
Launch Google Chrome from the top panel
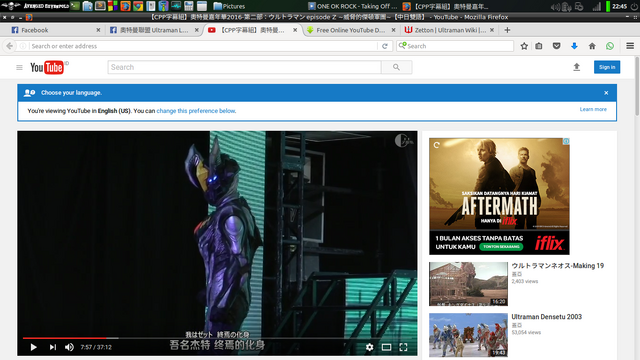point(138,6)
